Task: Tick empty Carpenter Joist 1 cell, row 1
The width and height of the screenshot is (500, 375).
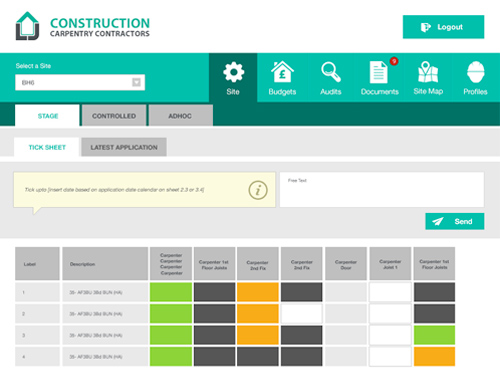Action: [x=390, y=292]
